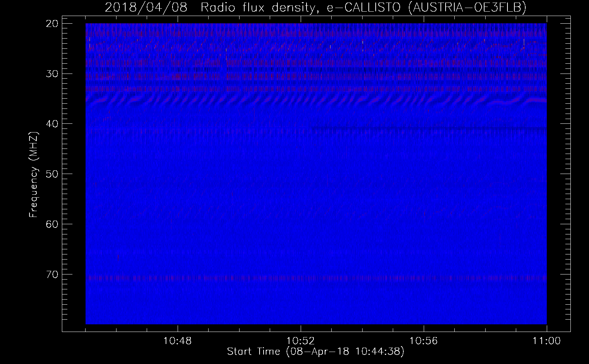Screen dimensions: 589x364
Task: Select the 10:48 time tick label
Action: [x=177, y=341]
